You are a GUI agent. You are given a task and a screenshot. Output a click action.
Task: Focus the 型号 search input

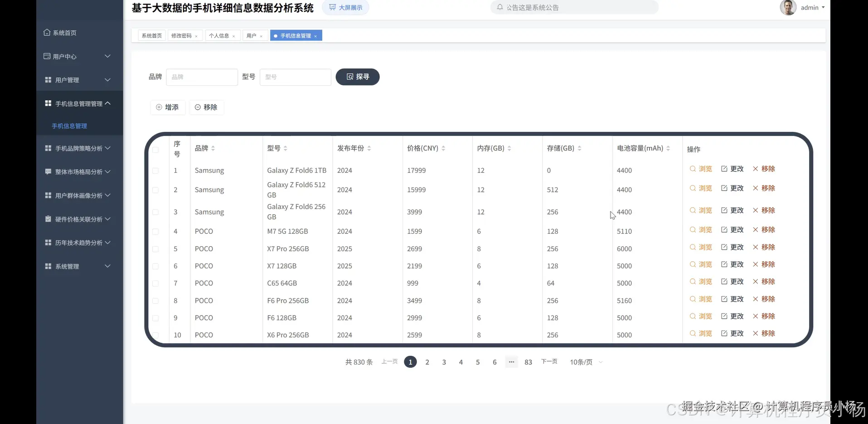point(296,77)
